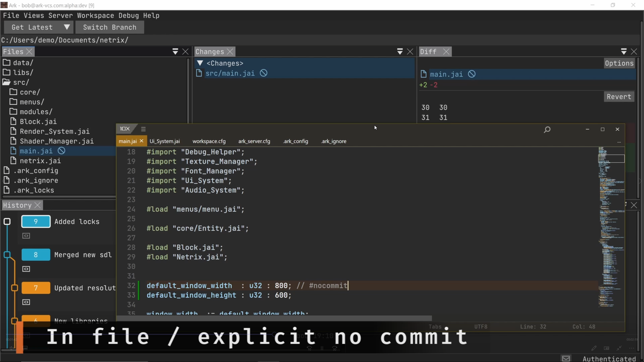Open the Changes panel dropdown menu
Viewport: 644px width, 362px height.
point(400,52)
